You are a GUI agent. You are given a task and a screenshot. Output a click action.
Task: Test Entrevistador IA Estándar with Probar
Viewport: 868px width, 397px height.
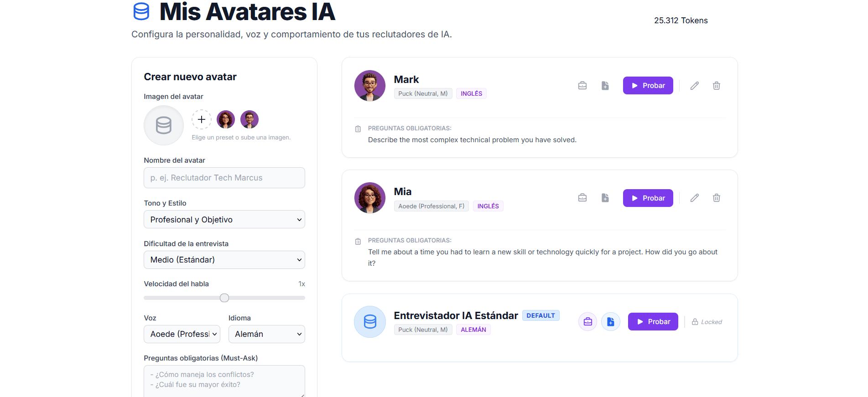653,322
